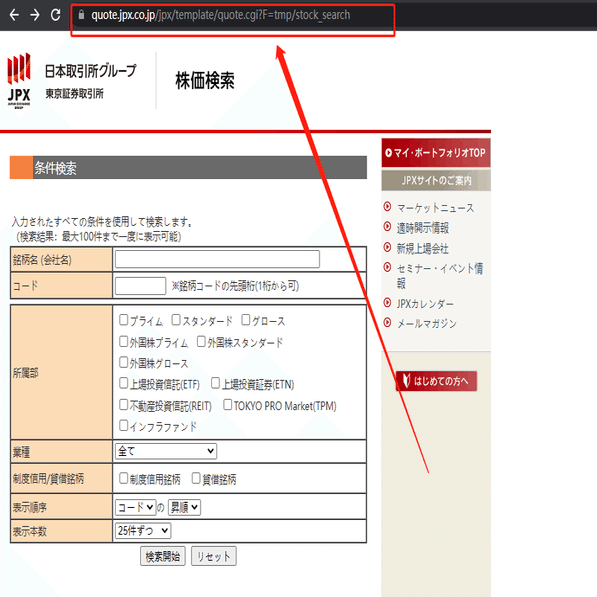597x597 pixels.
Task: Tick the 上場投資信託(ETF) checkbox
Action: [123, 383]
